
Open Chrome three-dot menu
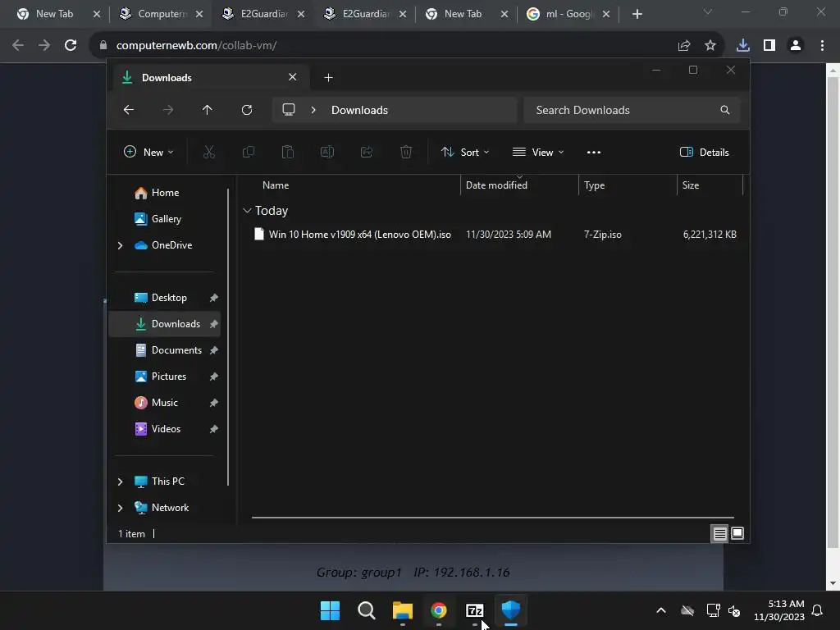click(x=822, y=46)
